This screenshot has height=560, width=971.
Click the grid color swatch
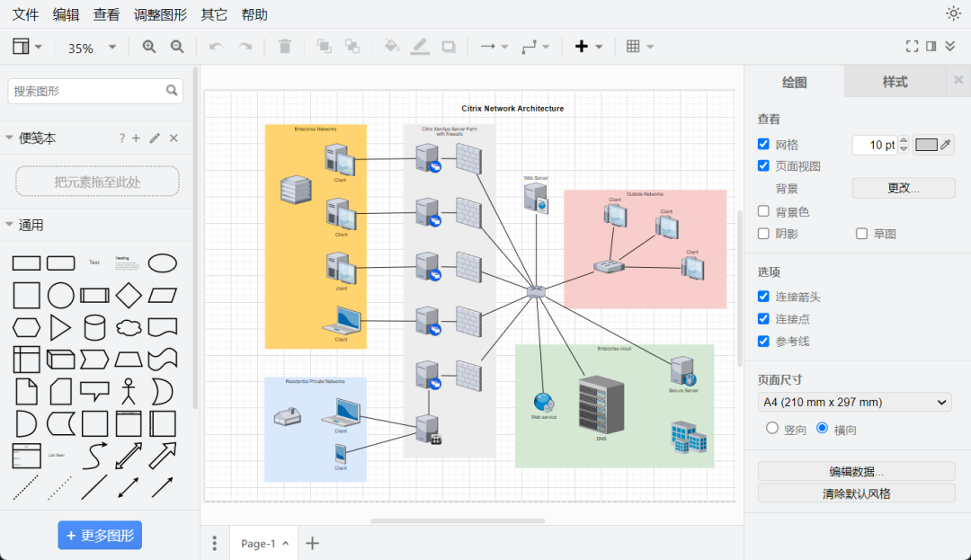tap(926, 145)
